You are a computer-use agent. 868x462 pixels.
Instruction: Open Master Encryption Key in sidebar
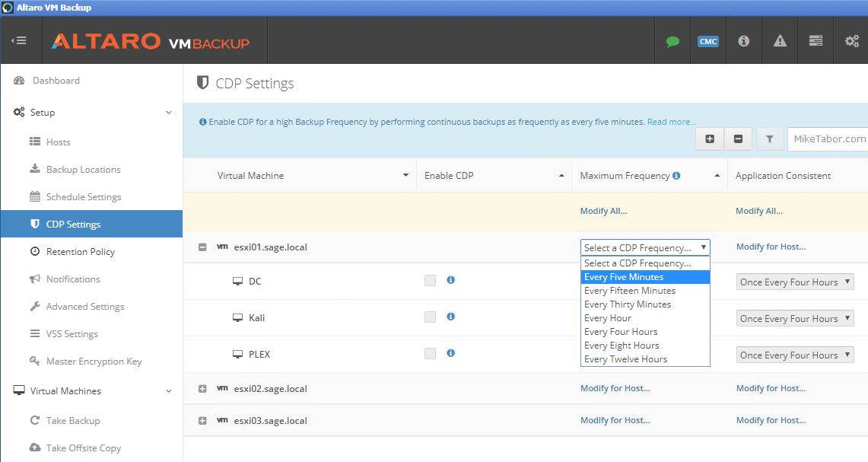click(94, 362)
